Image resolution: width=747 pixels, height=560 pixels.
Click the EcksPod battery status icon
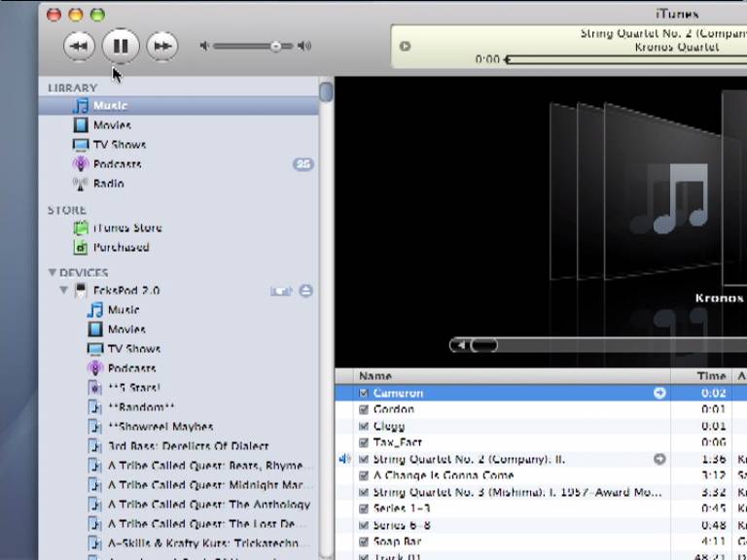point(281,291)
